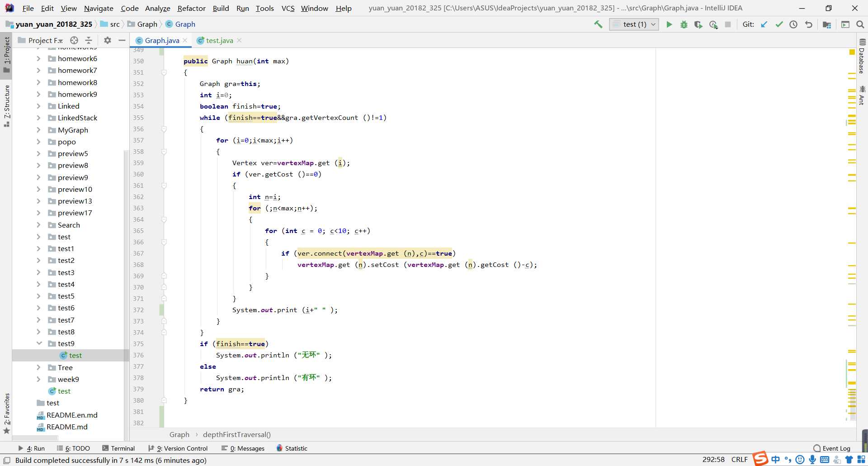Viewport: 868px width, 466px height.
Task: Open the 6: TODO tool window
Action: tap(73, 448)
